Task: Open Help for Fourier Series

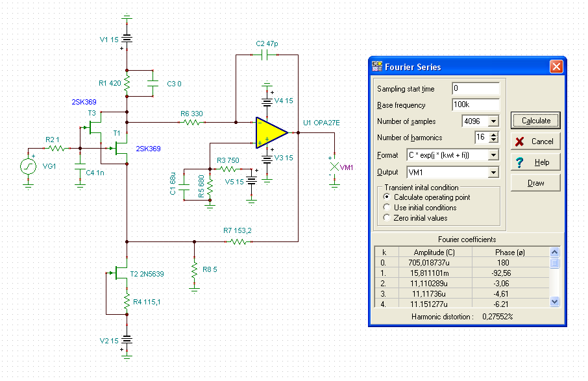Action: click(x=535, y=162)
